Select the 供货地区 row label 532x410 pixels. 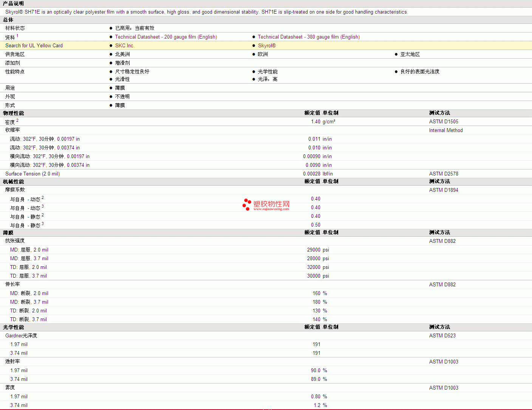pos(15,54)
